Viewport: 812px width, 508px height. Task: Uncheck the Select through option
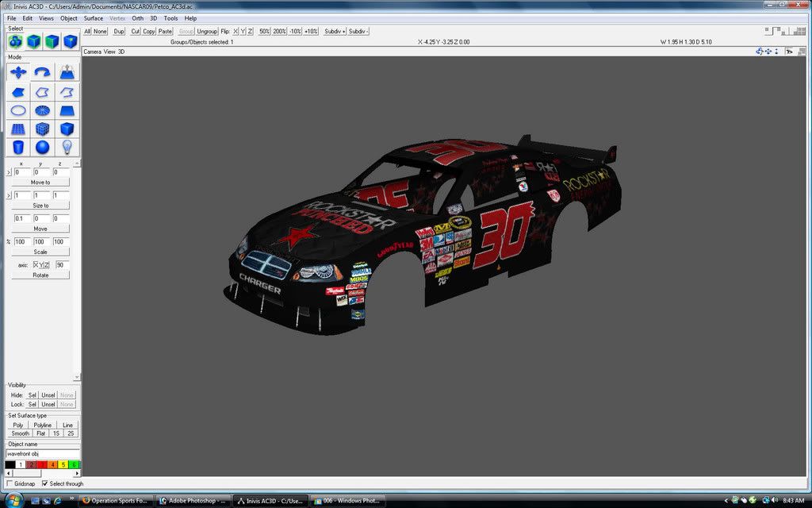coord(43,483)
